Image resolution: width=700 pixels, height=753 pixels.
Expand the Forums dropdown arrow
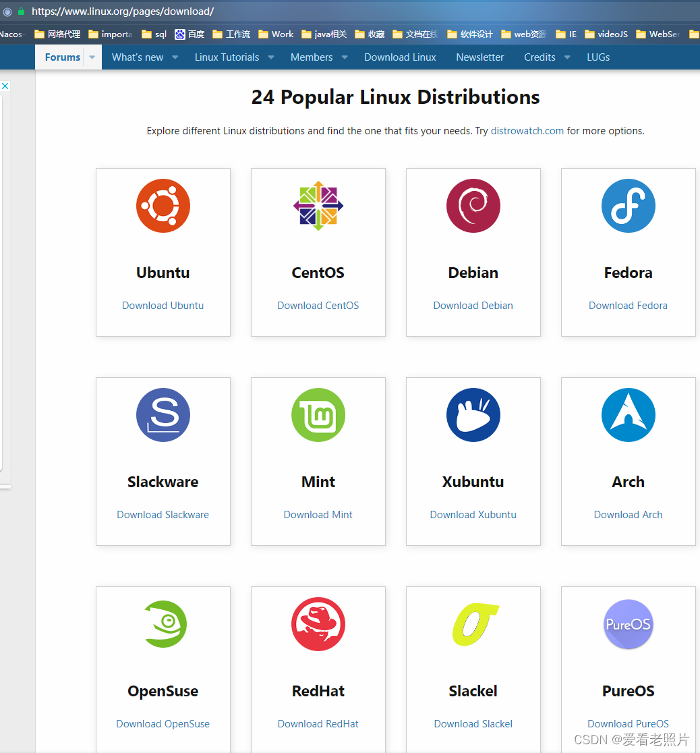(92, 57)
